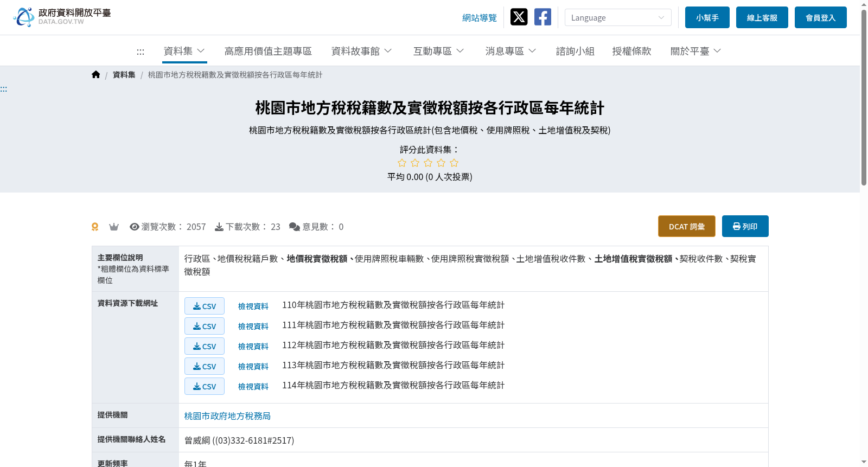Click the 會員登入 button
This screenshot has width=868, height=467.
point(821,17)
